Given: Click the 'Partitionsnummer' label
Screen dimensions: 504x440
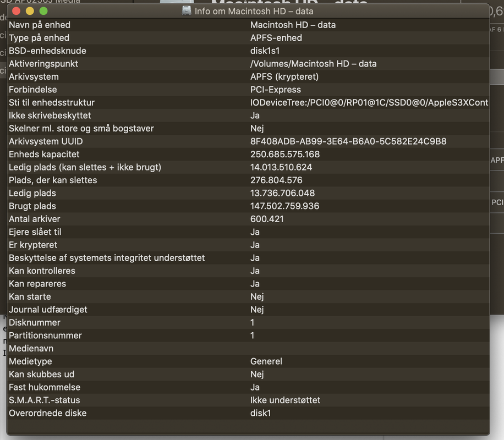Looking at the screenshot, I should click(45, 335).
